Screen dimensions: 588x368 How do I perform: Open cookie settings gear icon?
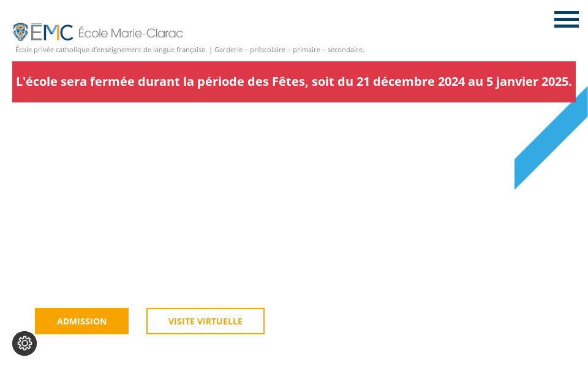tap(24, 343)
